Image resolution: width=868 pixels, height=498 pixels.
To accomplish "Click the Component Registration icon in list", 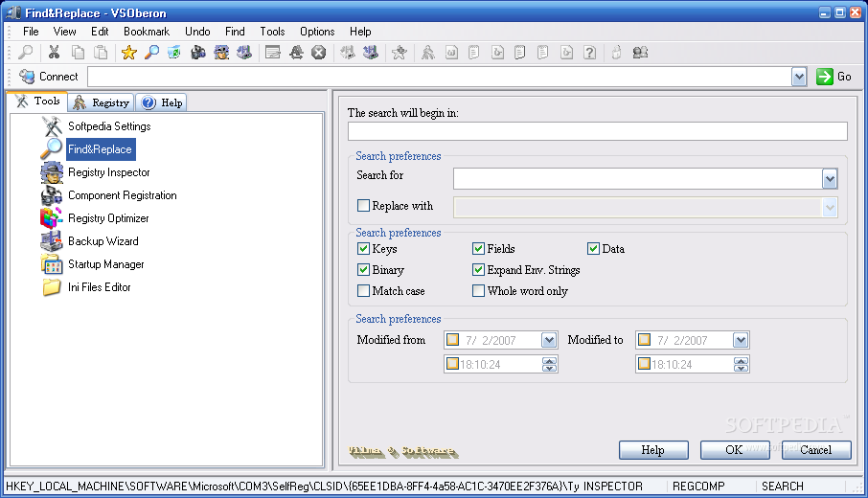I will click(x=52, y=195).
